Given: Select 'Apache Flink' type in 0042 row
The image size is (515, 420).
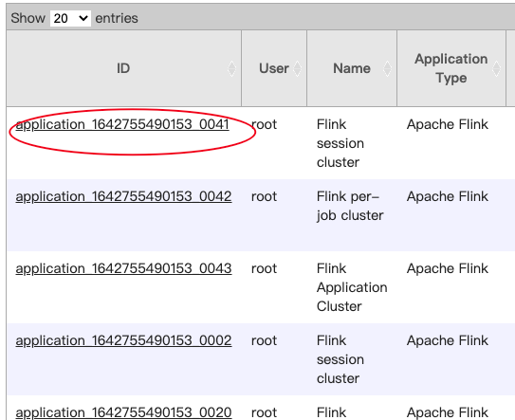Looking at the screenshot, I should pos(448,196).
